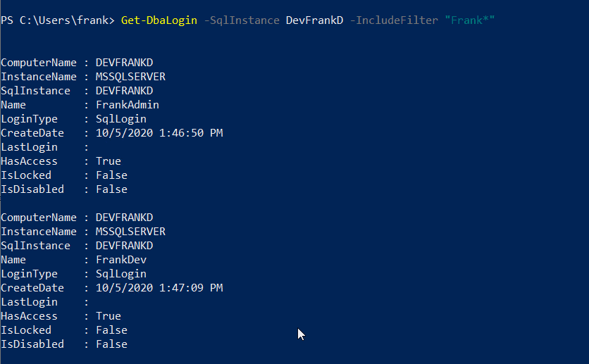Click the LoginType SqlLogin value for FrankDev
The height and width of the screenshot is (364, 589).
point(120,274)
